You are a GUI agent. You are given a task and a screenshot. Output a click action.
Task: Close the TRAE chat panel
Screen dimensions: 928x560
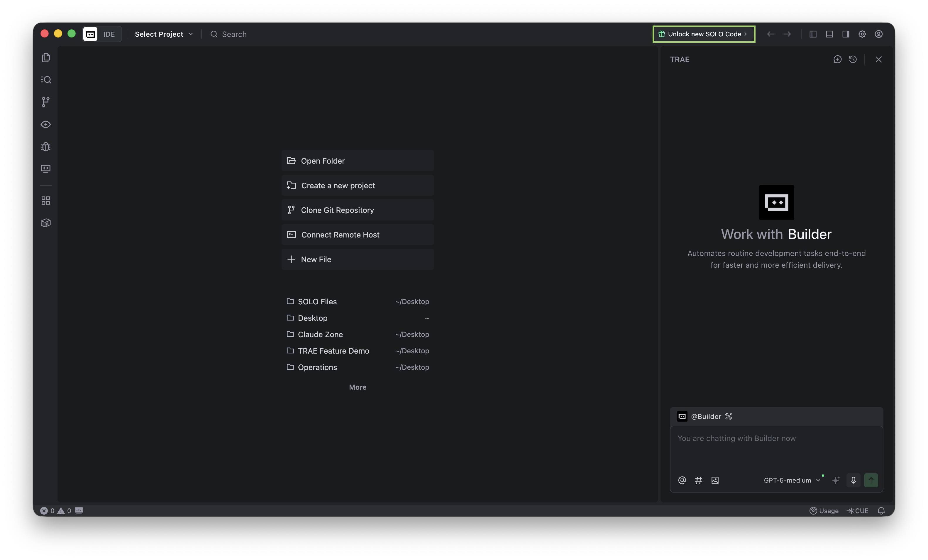pos(879,60)
